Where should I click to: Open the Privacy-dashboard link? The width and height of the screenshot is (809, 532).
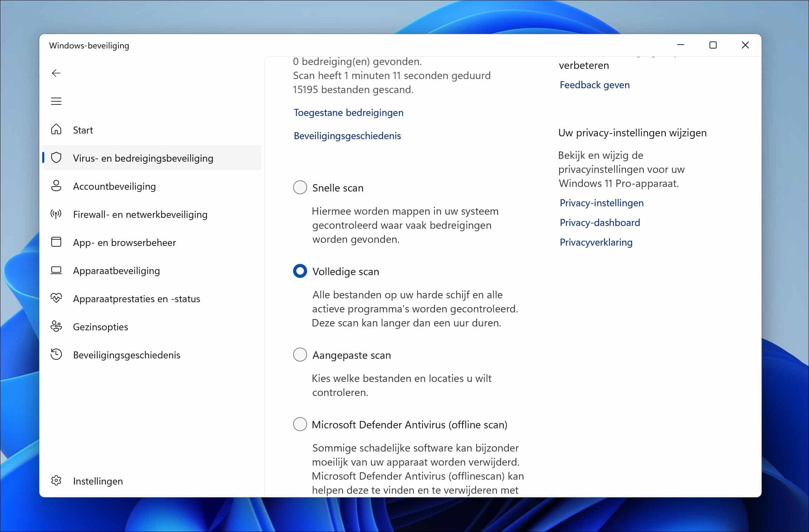(600, 222)
